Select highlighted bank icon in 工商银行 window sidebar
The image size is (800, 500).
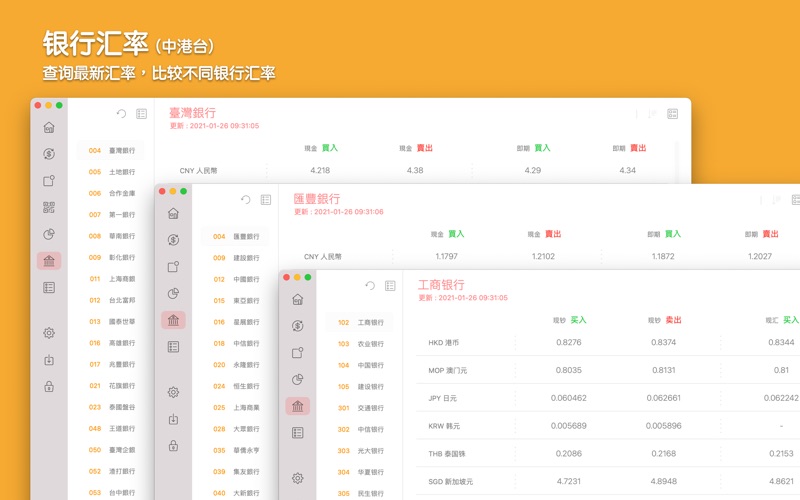pyautogui.click(x=298, y=406)
